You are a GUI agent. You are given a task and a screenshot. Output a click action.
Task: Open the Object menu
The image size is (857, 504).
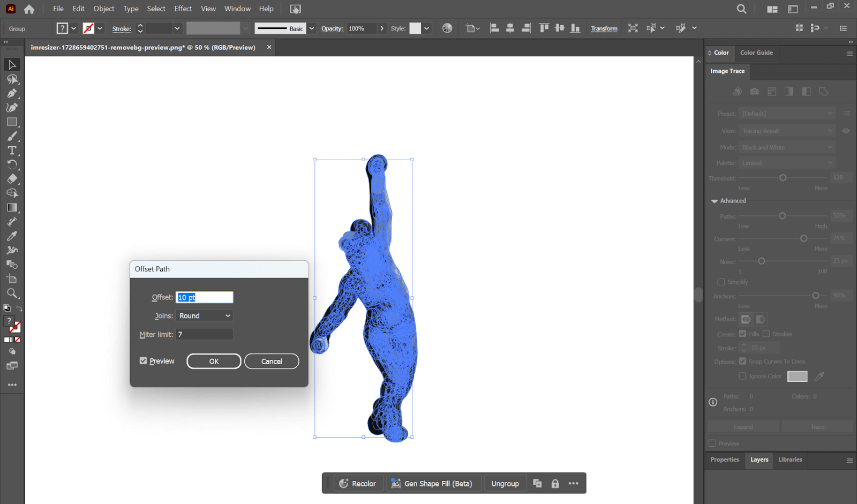pos(104,9)
